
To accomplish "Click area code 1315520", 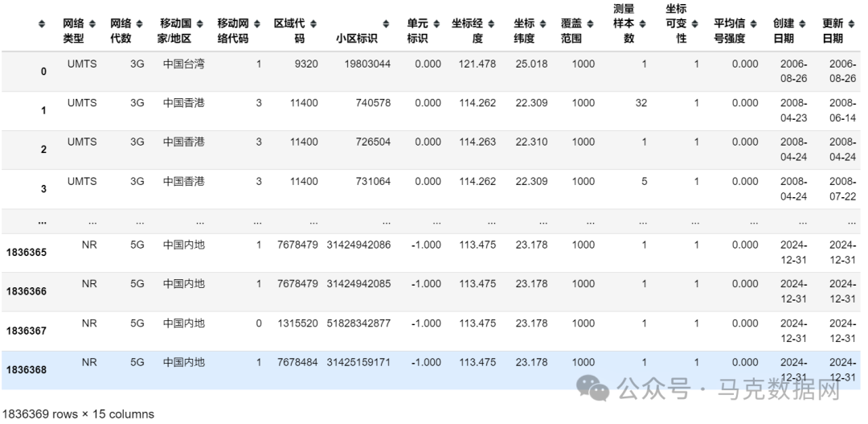I will (298, 323).
